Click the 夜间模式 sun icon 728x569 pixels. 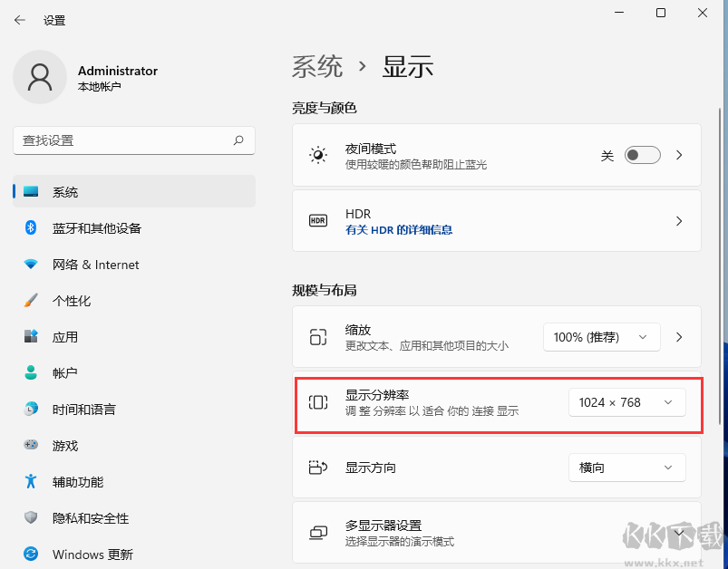coord(318,155)
